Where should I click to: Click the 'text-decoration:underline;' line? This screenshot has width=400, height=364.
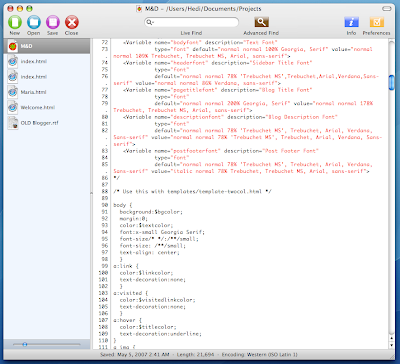pos(161,334)
